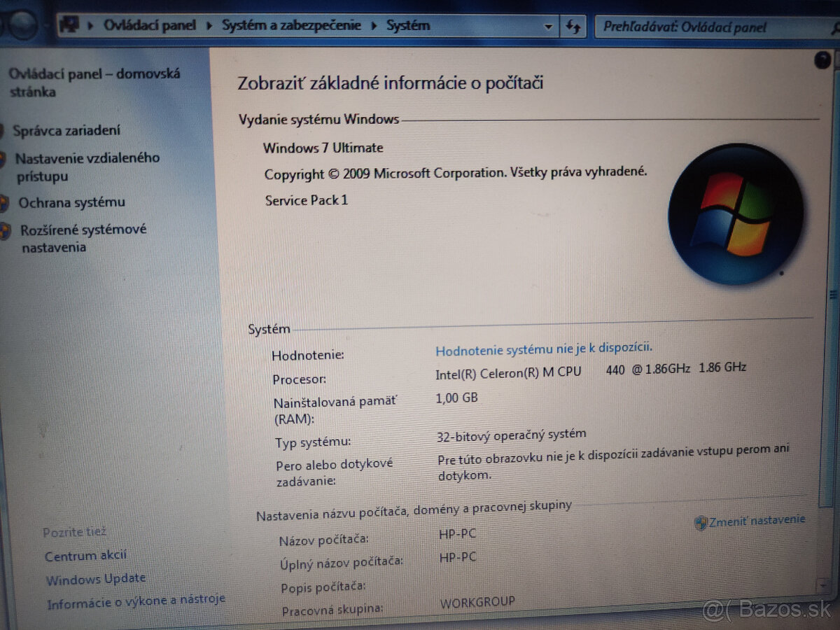The height and width of the screenshot is (630, 840).
Task: Expand the chevron after Systém a zabezpečenie
Action: coord(374,25)
